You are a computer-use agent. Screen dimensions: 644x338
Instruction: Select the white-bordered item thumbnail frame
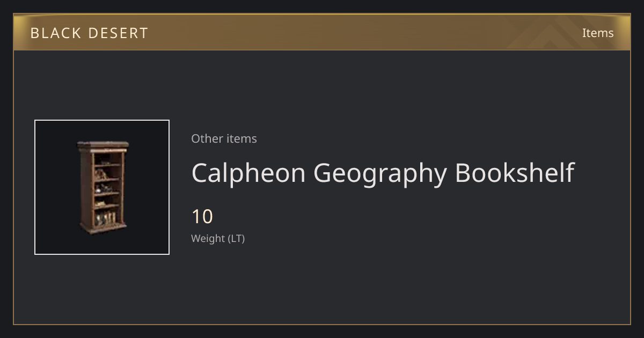click(102, 187)
